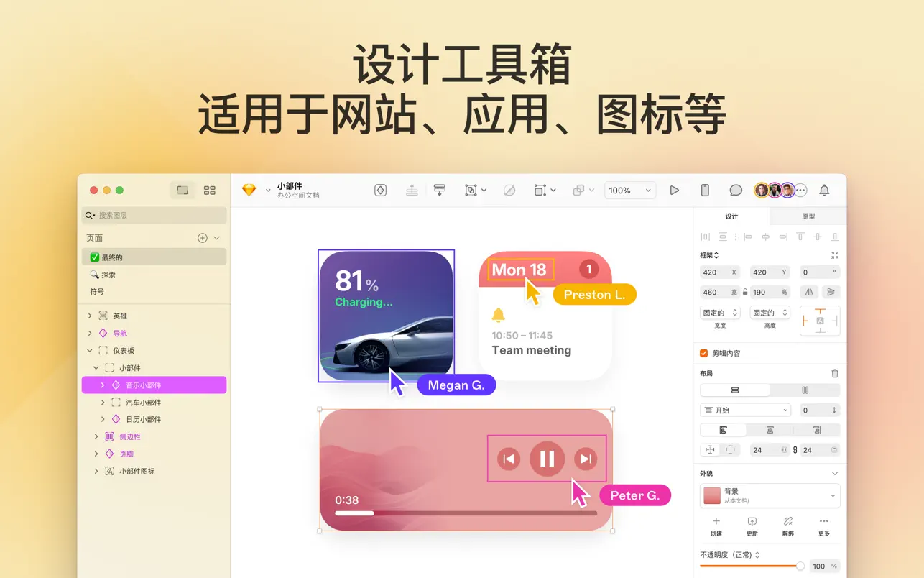924x578 pixels.
Task: Toggle the size lock between 宽 and 高
Action: (745, 292)
